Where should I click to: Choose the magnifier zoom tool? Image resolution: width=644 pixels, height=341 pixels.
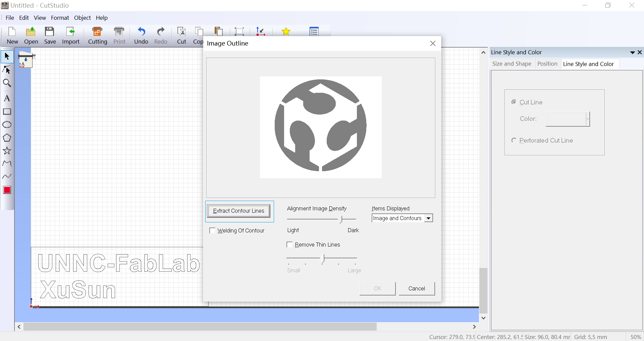coord(7,83)
